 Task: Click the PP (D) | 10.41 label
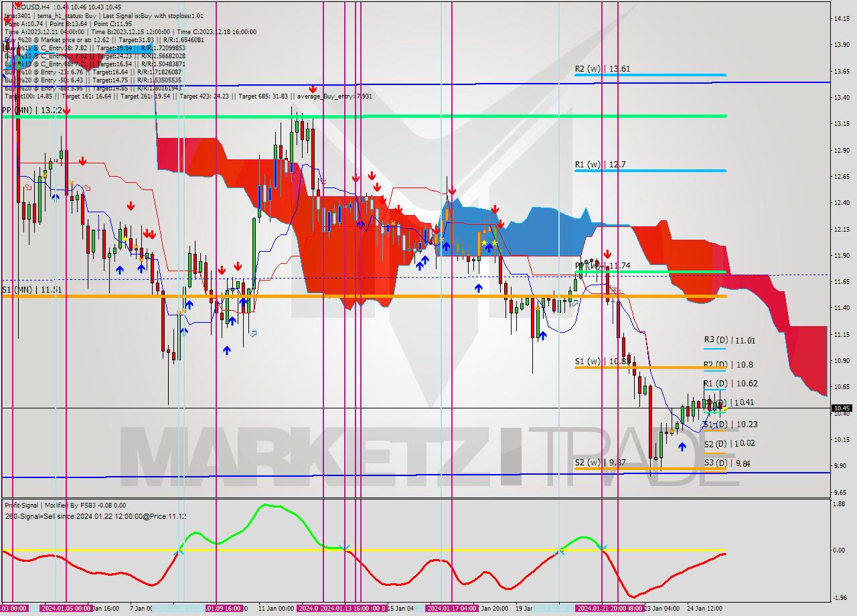coord(730,402)
